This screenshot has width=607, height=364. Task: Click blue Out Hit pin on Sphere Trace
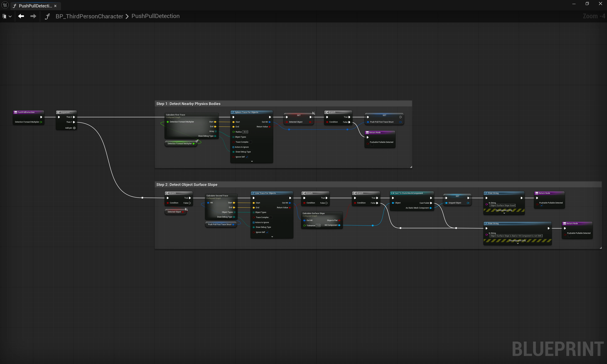[x=270, y=122]
